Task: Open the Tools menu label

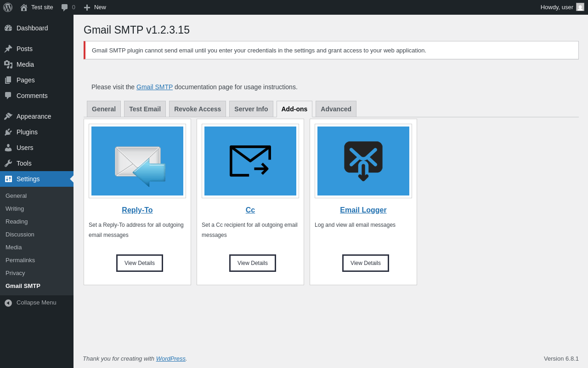Action: tap(24, 163)
